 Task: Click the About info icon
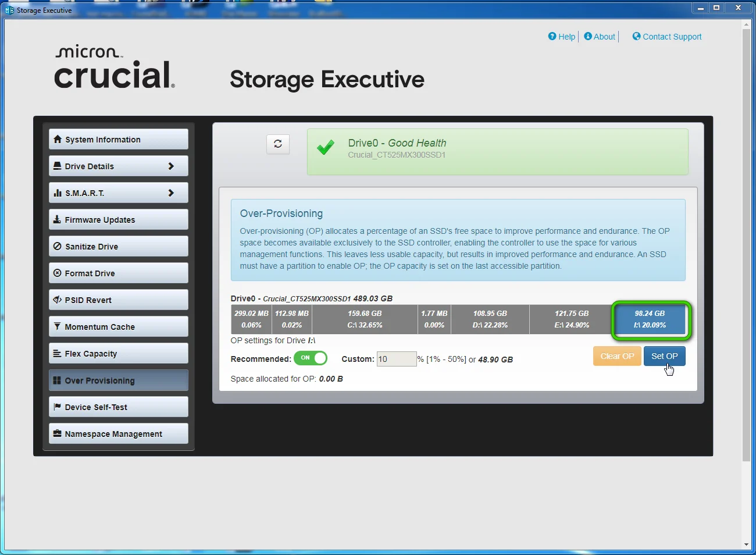588,36
